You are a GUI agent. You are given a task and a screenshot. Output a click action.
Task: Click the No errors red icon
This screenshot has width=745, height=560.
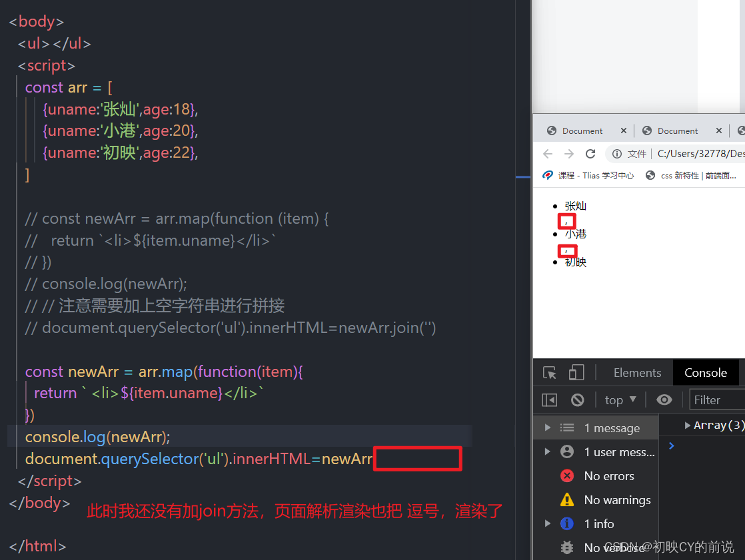567,475
